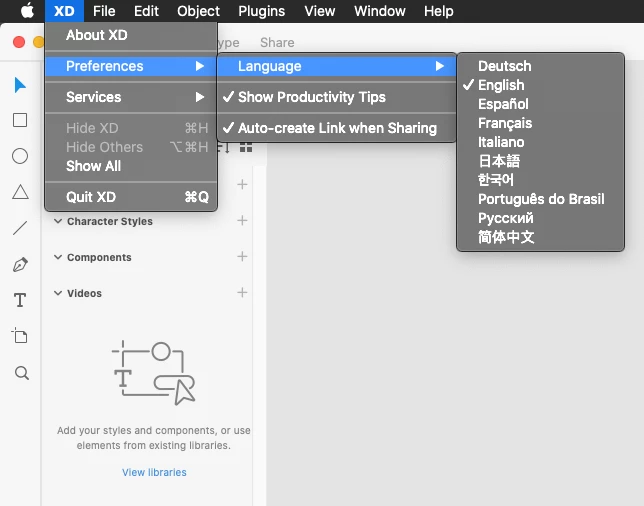Select the Text tool
The width and height of the screenshot is (644, 506).
20,300
